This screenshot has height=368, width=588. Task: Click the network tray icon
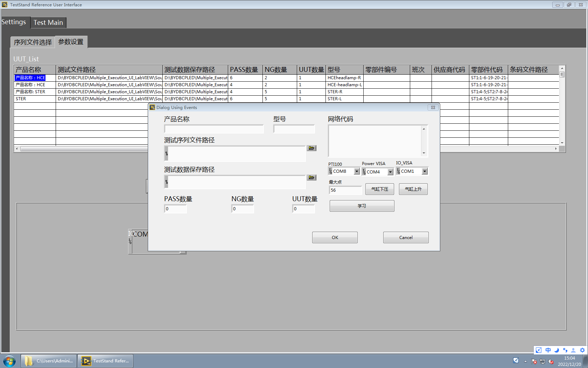click(x=542, y=361)
